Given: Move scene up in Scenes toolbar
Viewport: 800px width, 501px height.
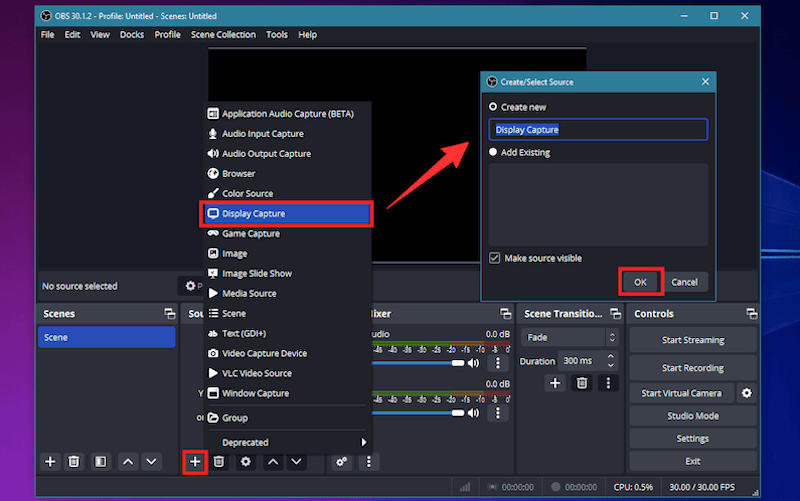Looking at the screenshot, I should (x=128, y=462).
